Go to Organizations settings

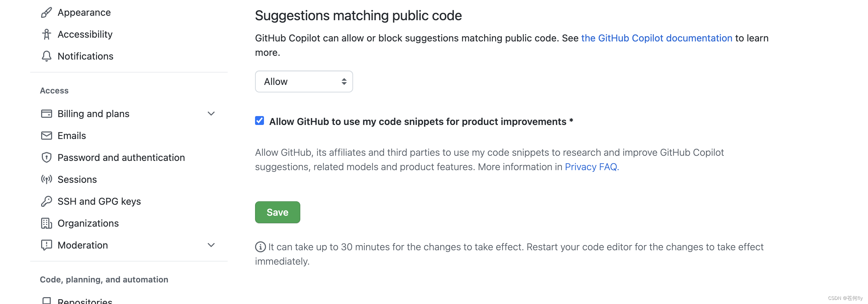(88, 223)
